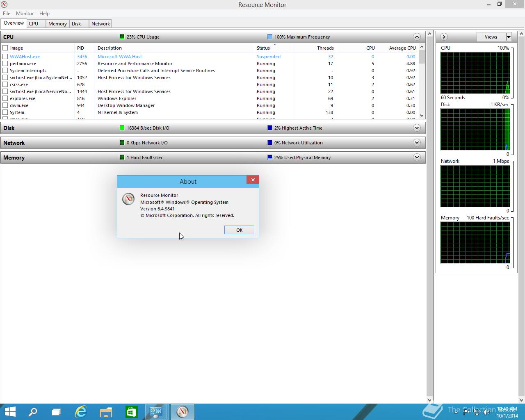This screenshot has width=525, height=420.
Task: Collapse the graphs pane with arrow button
Action: (x=444, y=37)
